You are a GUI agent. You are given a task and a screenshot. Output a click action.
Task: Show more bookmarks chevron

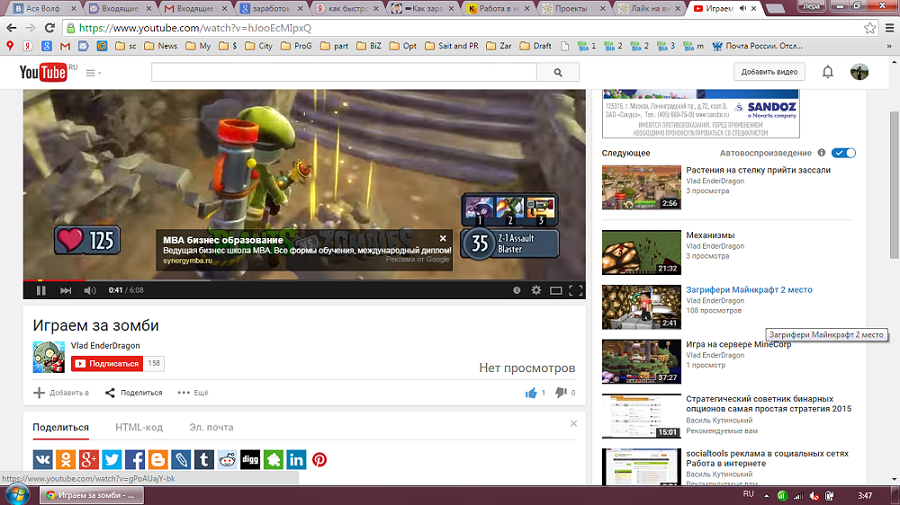click(889, 46)
